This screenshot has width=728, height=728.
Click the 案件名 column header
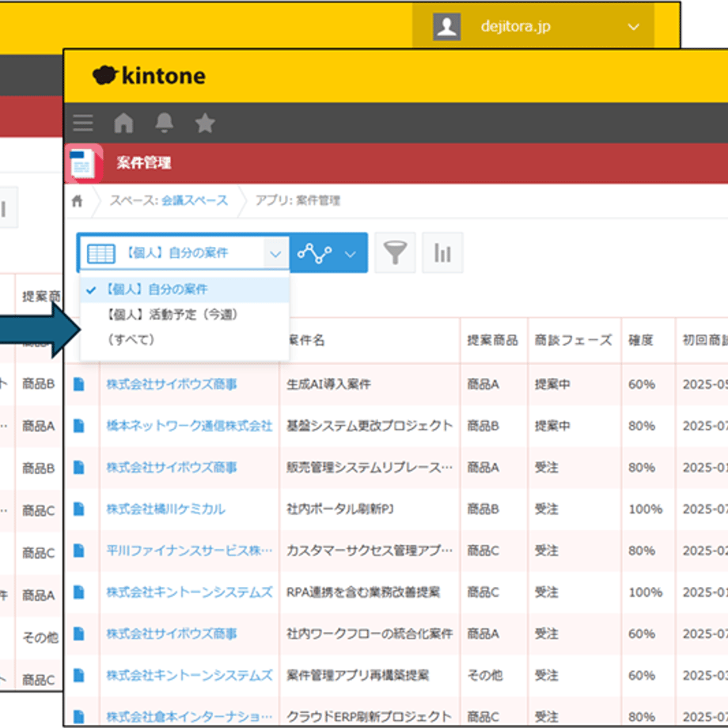(307, 340)
